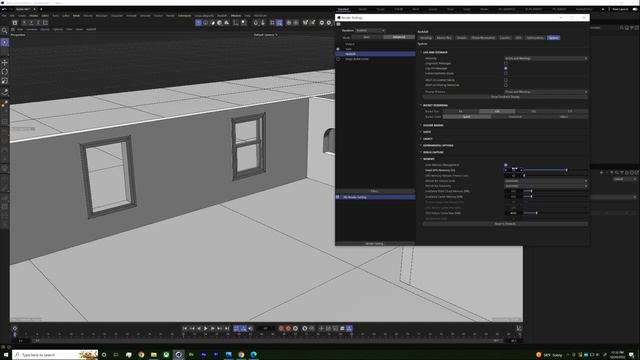
Task: Open the Renderer dropdown in Render Settings
Action: (370, 31)
